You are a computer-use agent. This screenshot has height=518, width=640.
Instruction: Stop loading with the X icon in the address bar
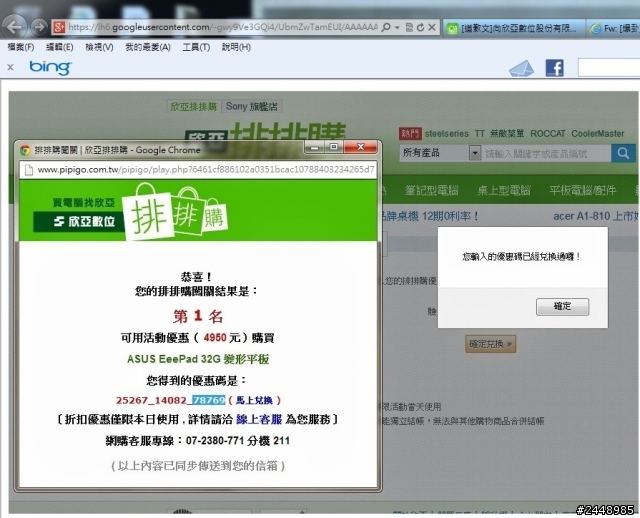point(432,27)
